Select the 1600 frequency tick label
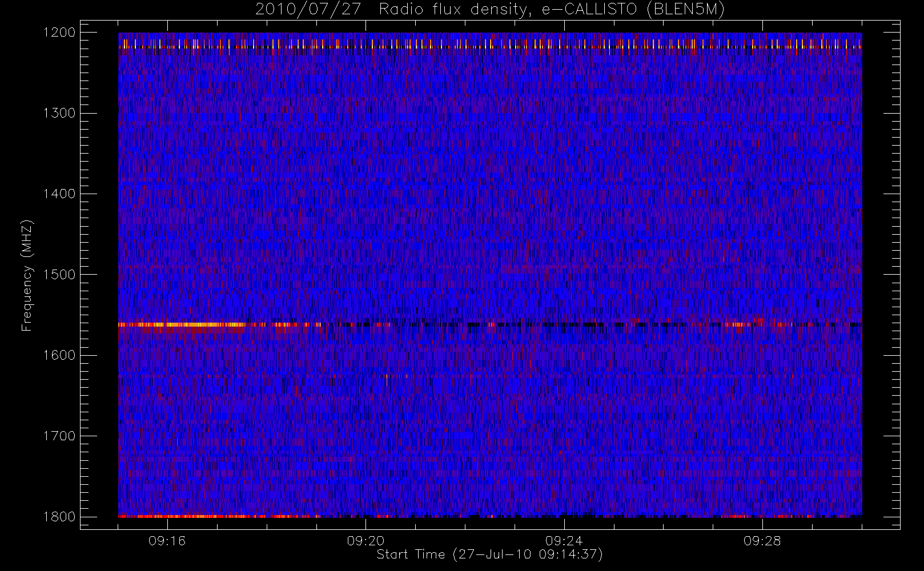The height and width of the screenshot is (571, 924). click(60, 355)
